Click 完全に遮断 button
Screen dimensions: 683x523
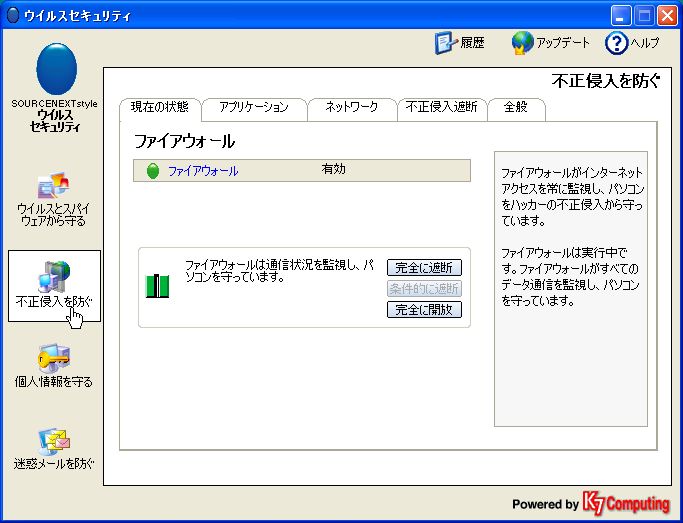click(424, 267)
